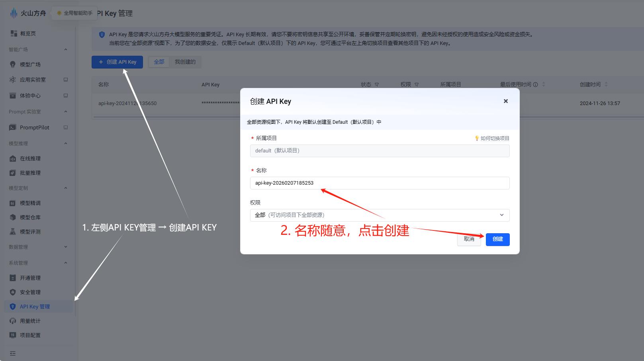This screenshot has width=644, height=361.
Task: Open 模型广场 from the sidebar
Action: pos(31,64)
